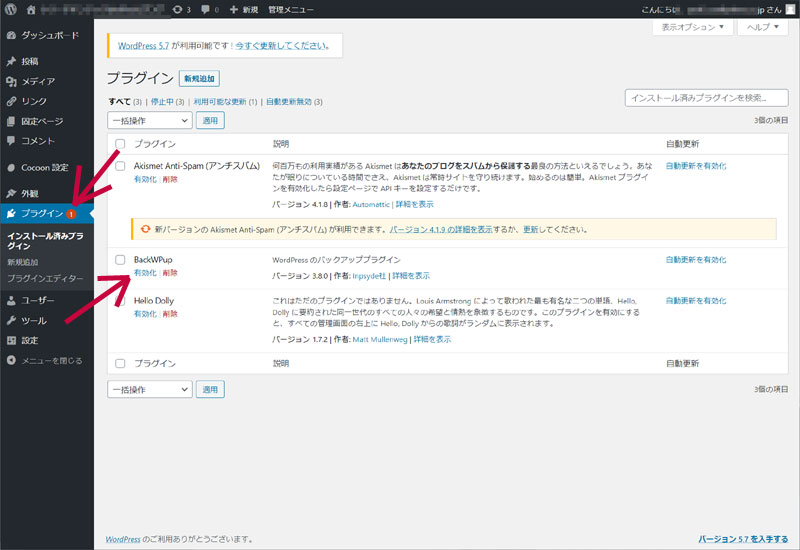The width and height of the screenshot is (800, 550).
Task: Click the ユーザー person icon
Action: click(x=11, y=301)
